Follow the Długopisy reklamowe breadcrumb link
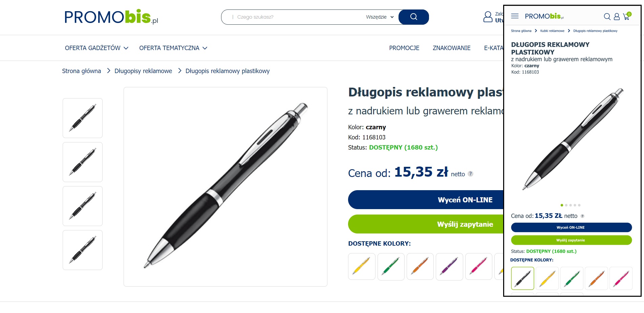This screenshot has width=644, height=313. [143, 71]
